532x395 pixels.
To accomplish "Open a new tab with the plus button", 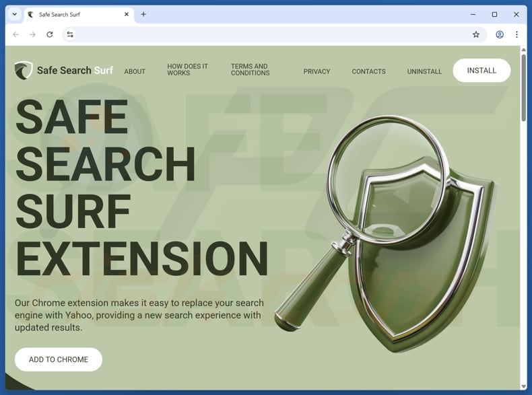I will tap(143, 14).
